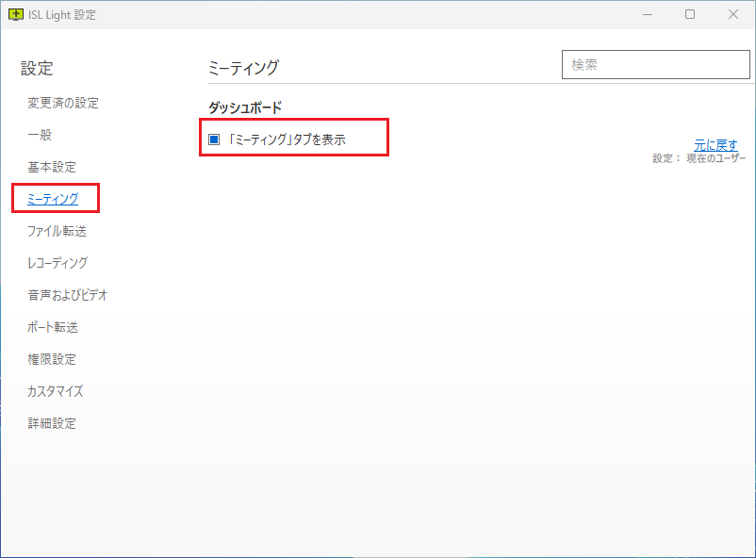756x558 pixels.
Task: Select 音声およびビデオ in the sidebar
Action: 67,295
